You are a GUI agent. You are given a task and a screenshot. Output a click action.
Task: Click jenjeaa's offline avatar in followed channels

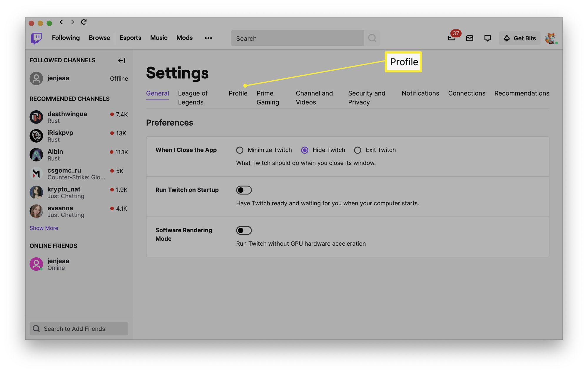pyautogui.click(x=36, y=79)
